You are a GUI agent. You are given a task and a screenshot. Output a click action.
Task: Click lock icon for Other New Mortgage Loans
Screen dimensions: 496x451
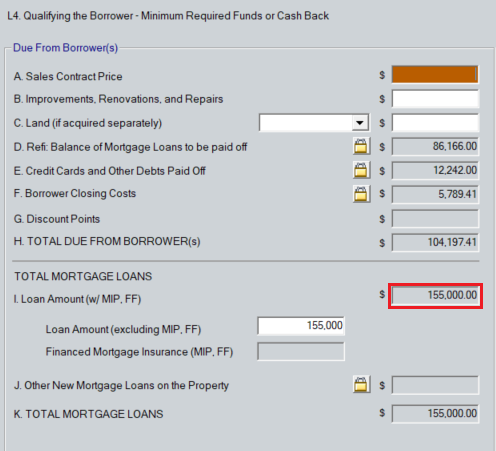pyautogui.click(x=361, y=385)
